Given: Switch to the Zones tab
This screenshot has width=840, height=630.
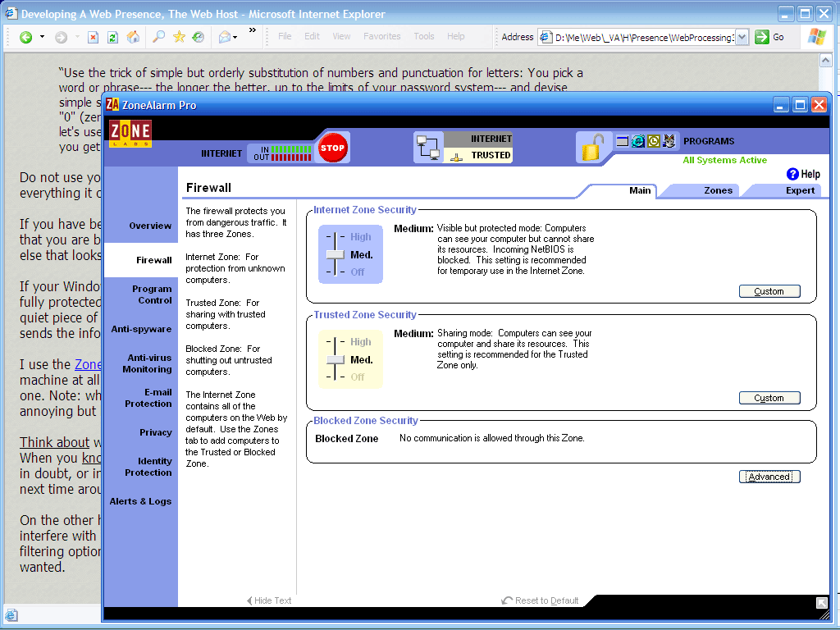Looking at the screenshot, I should (x=718, y=190).
